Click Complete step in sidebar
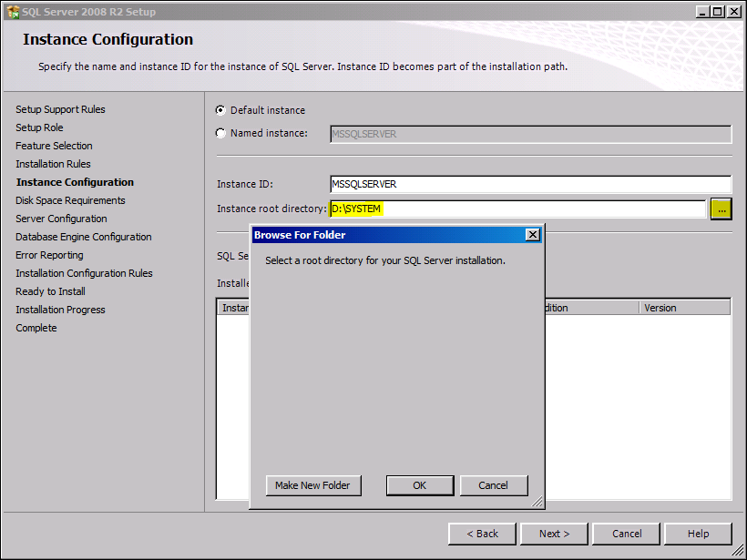 pos(36,328)
